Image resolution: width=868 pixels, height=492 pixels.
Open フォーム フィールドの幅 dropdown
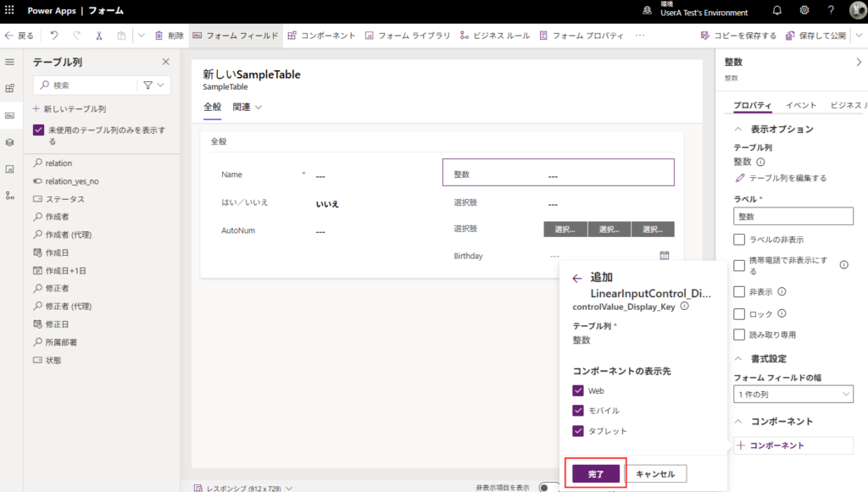(793, 394)
